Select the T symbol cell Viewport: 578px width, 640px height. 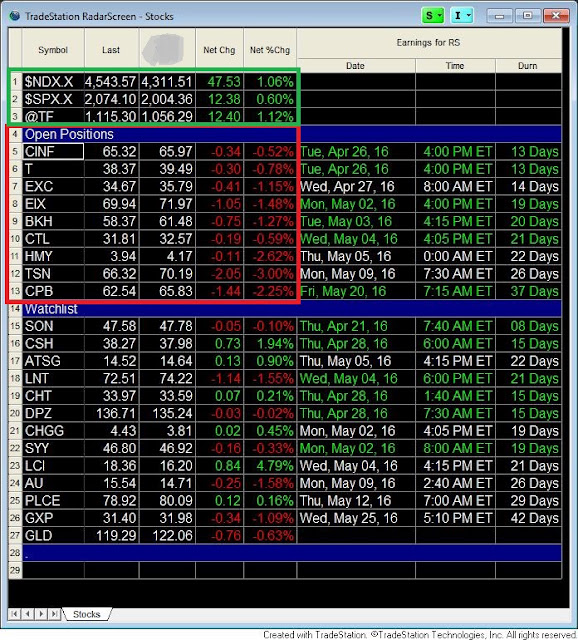tap(53, 169)
